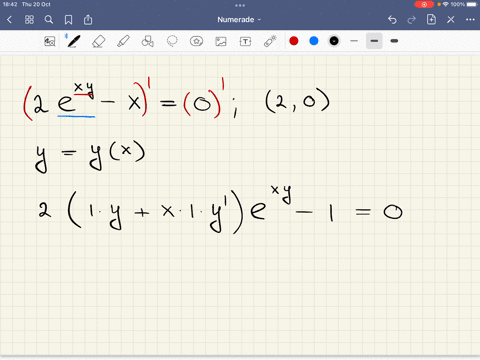Activate the laser pointer tool
The width and height of the screenshot is (480, 360).
(x=270, y=41)
